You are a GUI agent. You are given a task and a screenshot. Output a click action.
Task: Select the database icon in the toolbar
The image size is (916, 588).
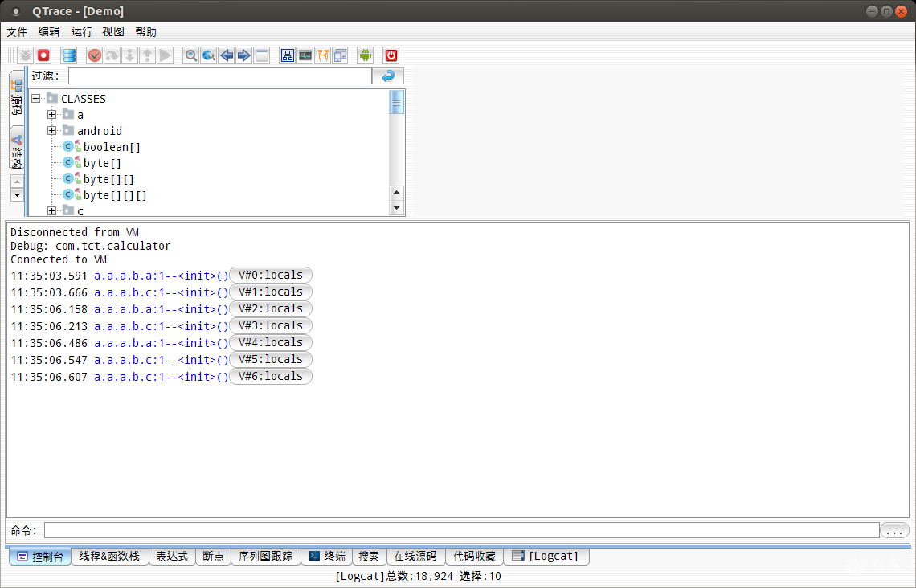[x=68, y=55]
